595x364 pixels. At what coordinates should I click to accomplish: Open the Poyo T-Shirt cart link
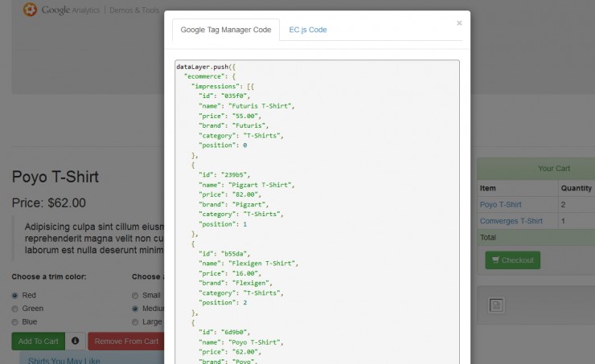(500, 204)
